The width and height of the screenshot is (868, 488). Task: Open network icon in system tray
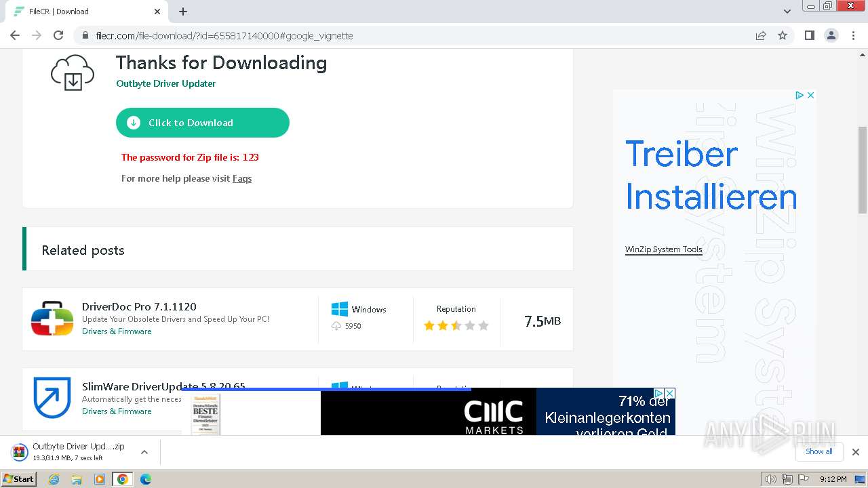pos(787,479)
